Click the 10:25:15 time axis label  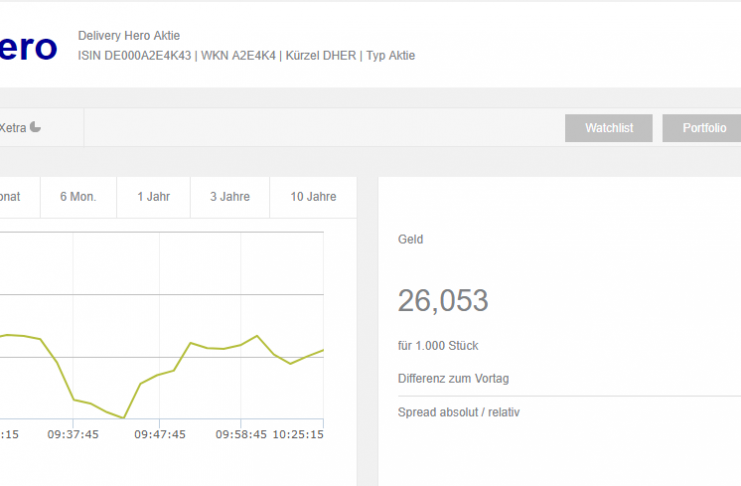(x=298, y=434)
